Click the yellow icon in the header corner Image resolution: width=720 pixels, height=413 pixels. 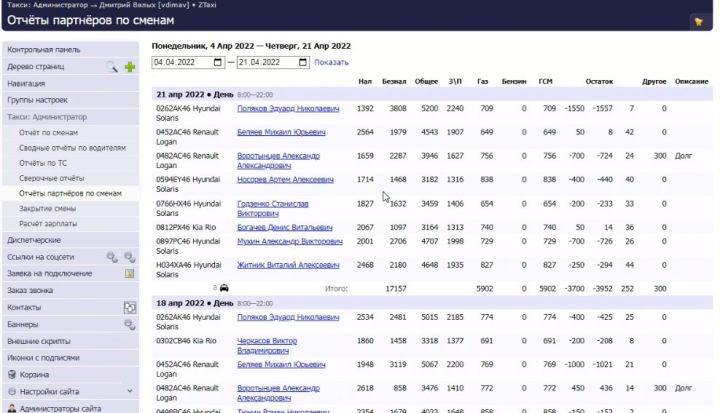[x=699, y=22]
